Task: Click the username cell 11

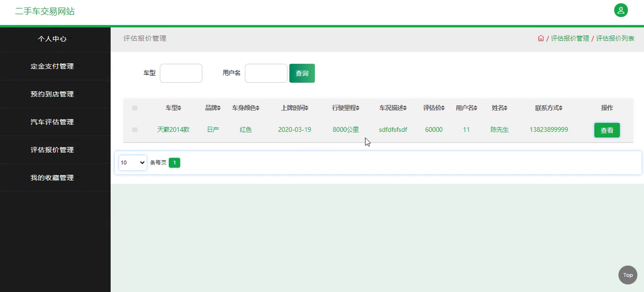Action: (x=466, y=129)
